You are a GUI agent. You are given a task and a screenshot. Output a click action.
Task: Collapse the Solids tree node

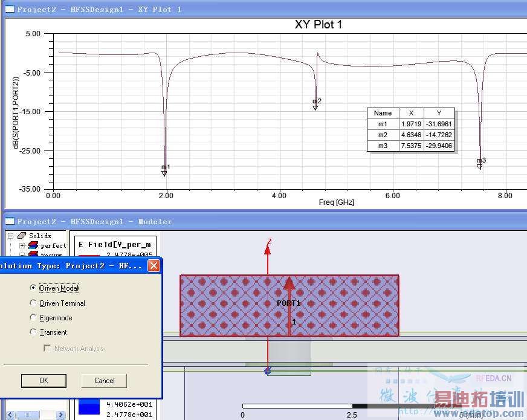pos(11,236)
